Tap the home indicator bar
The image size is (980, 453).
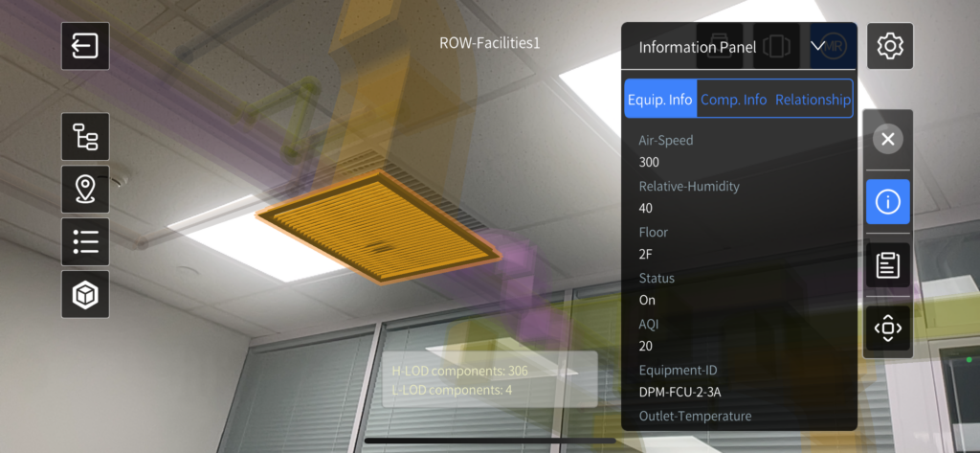[490, 441]
